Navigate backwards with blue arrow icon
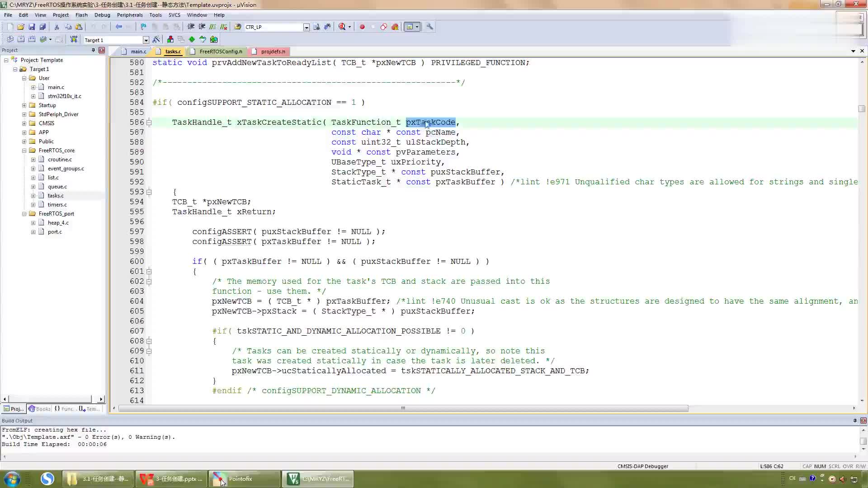This screenshot has width=868, height=488. tap(118, 27)
